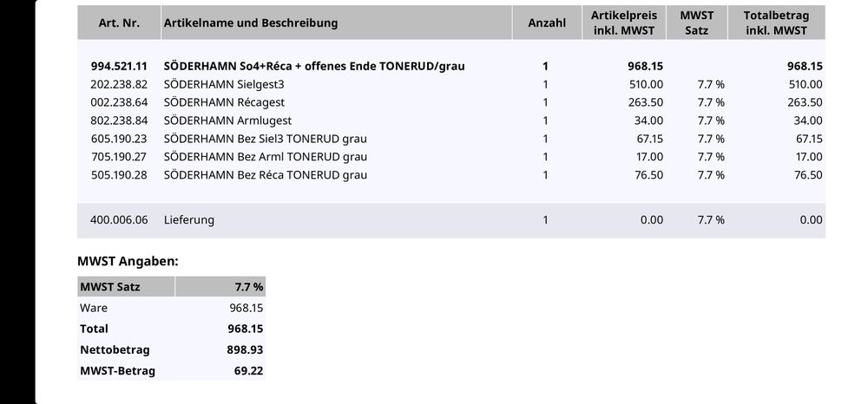Select SÖDERHAMN Bez Siel3 TONERUD grau
The image size is (868, 404).
pyautogui.click(x=265, y=139)
